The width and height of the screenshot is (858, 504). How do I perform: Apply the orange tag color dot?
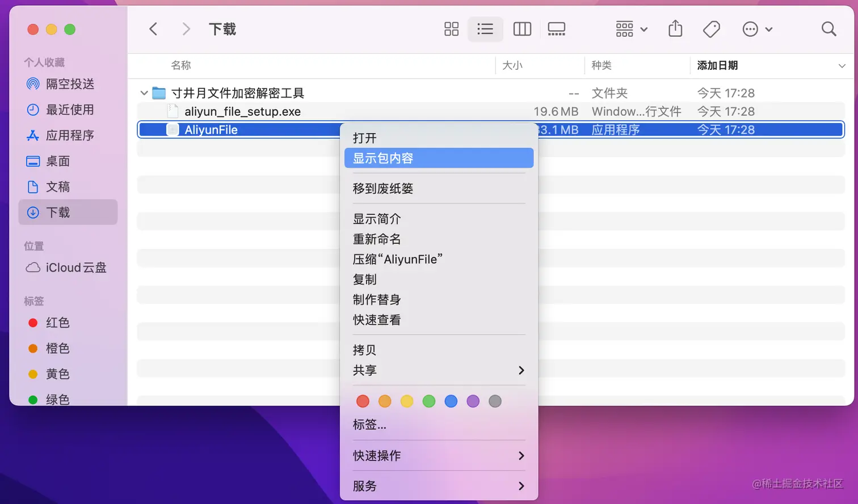[x=385, y=401]
